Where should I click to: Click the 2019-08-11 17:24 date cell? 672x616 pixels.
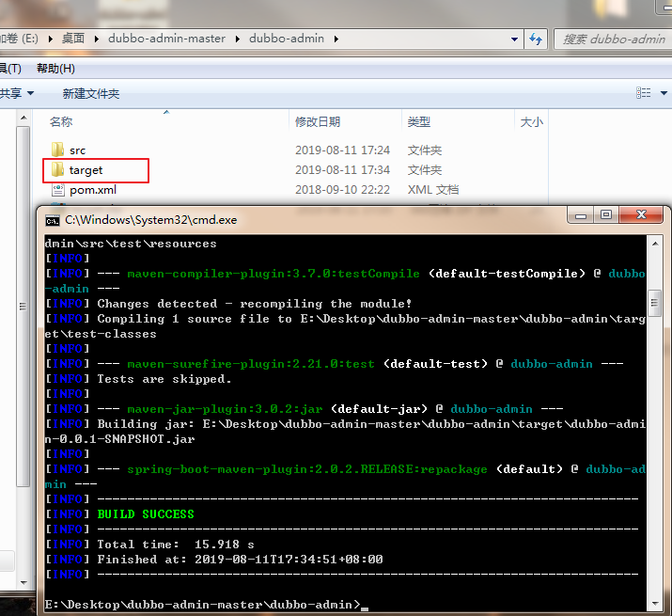tap(342, 150)
